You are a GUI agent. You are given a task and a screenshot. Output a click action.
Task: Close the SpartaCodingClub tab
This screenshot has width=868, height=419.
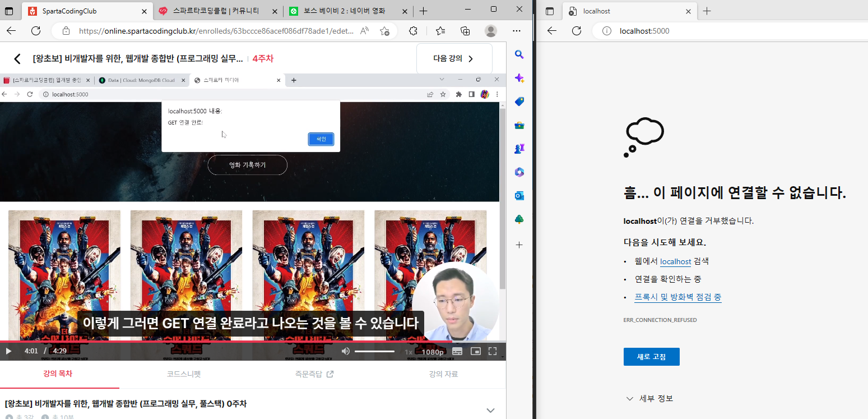144,11
